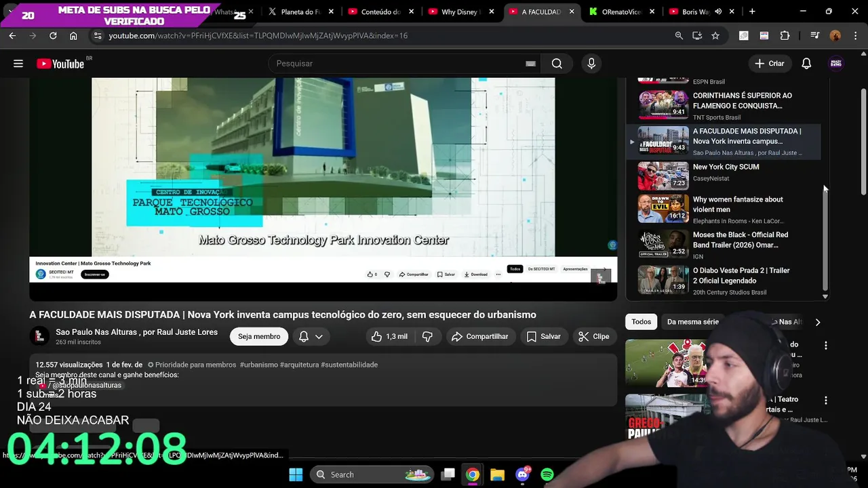
Task: Go back with the browser arrow
Action: pyautogui.click(x=12, y=36)
